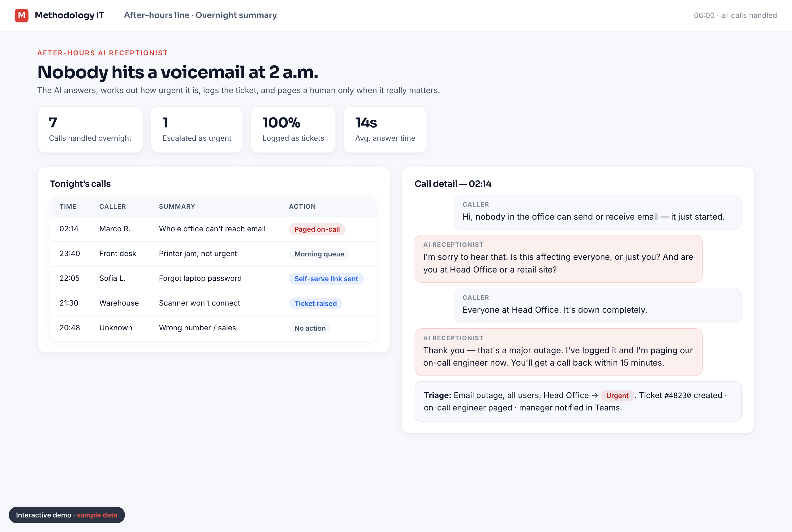Click AI message about paging on-call engineer
The width and height of the screenshot is (792, 532).
(x=558, y=352)
